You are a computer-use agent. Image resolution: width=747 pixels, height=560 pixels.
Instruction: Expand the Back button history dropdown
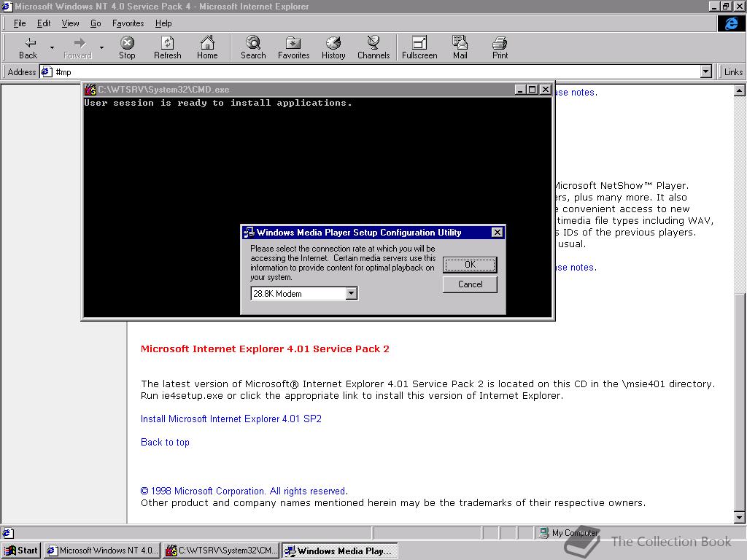tap(52, 47)
